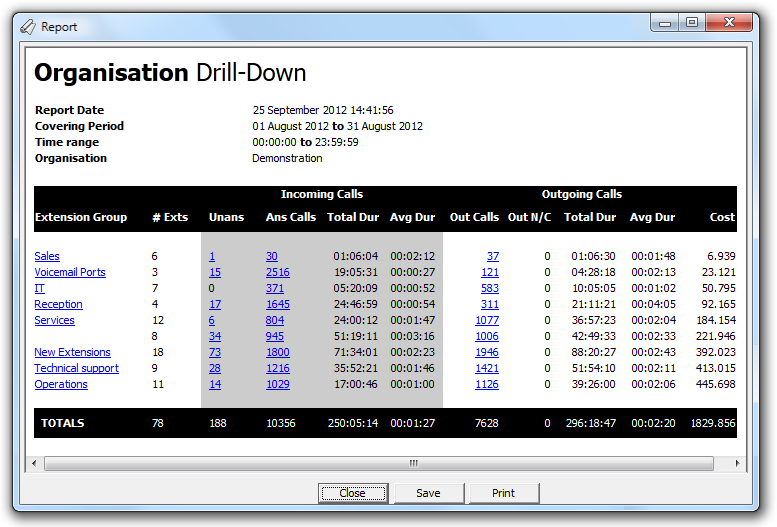777x527 pixels.
Task: Maximize the Report window
Action: 692,23
